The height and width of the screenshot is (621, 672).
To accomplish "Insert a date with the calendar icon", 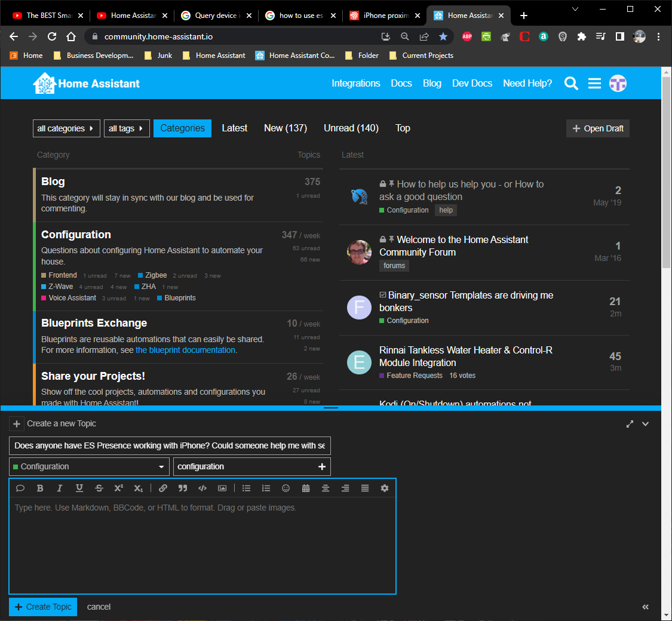I will pyautogui.click(x=306, y=488).
